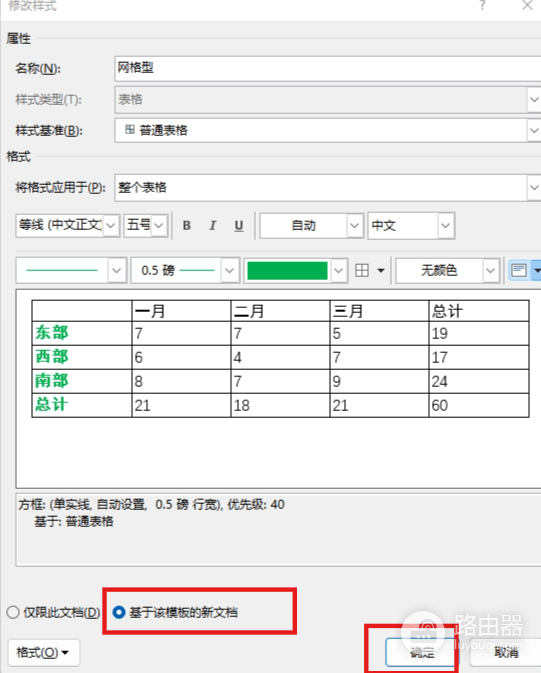The image size is (541, 673).
Task: Open the font color 自动 dropdown
Action: pyautogui.click(x=354, y=226)
